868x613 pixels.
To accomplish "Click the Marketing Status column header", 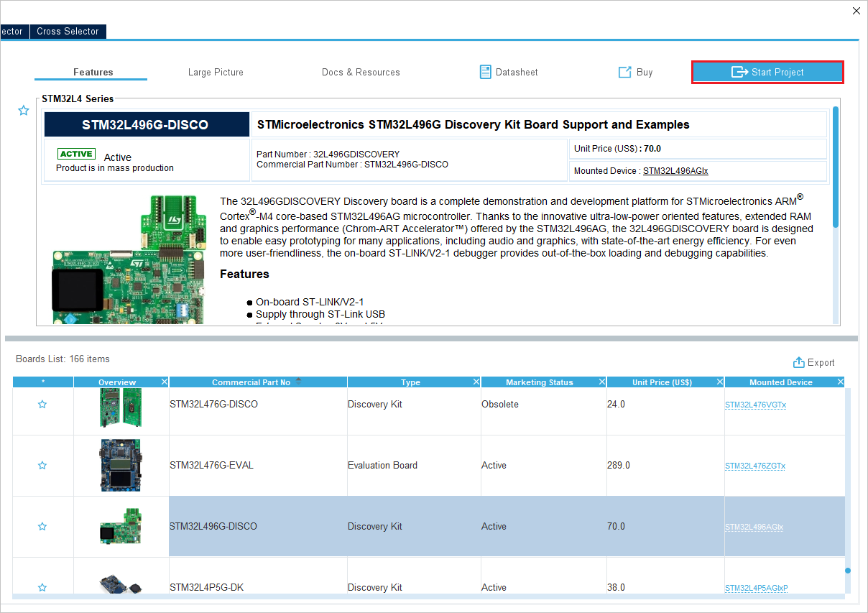I will 540,382.
